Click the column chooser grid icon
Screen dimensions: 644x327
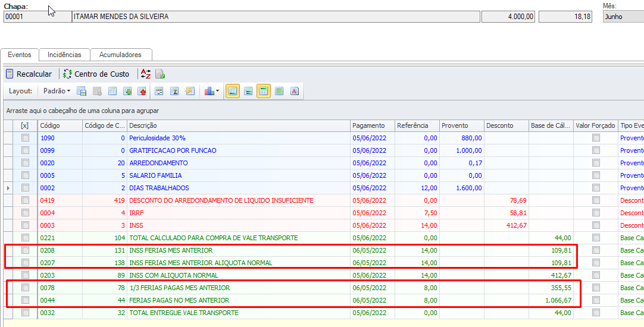[159, 91]
